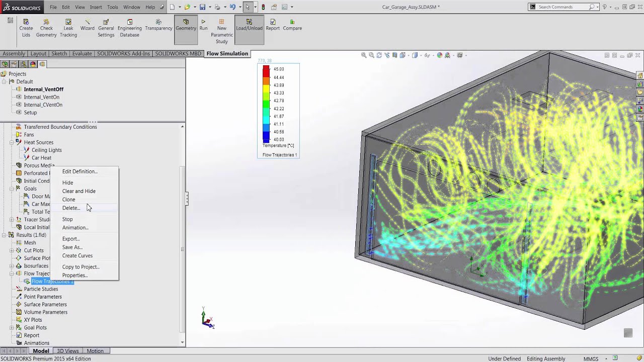This screenshot has height=362, width=644.
Task: Create a New Parametric Study
Action: 222,31
